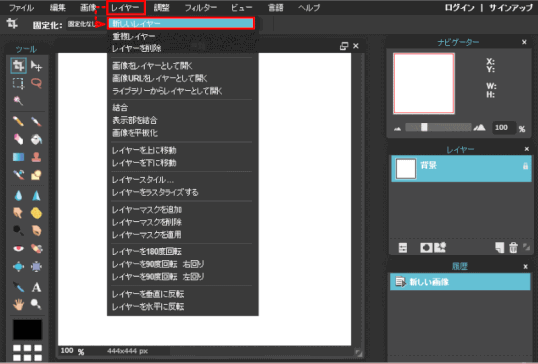
Task: Select the 背景 layer thumbnail
Action: [x=406, y=168]
